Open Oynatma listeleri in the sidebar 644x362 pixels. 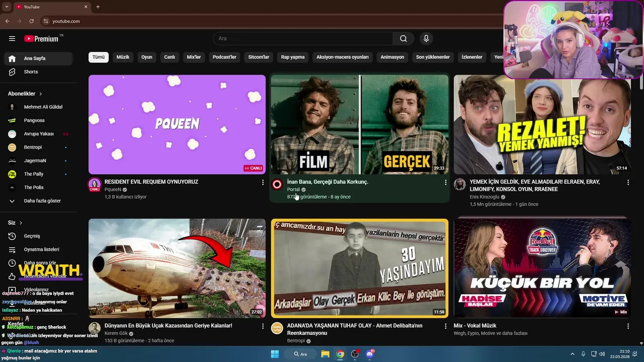click(x=38, y=249)
